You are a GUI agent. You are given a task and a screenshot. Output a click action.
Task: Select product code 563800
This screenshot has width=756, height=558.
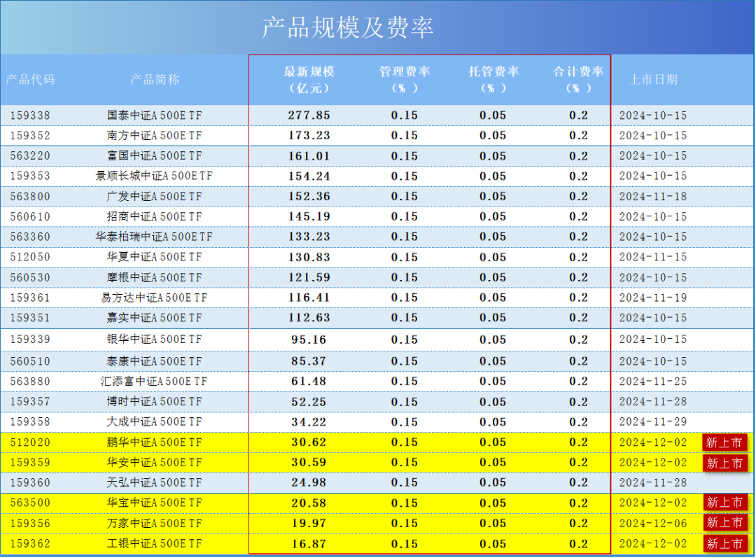pyautogui.click(x=30, y=197)
